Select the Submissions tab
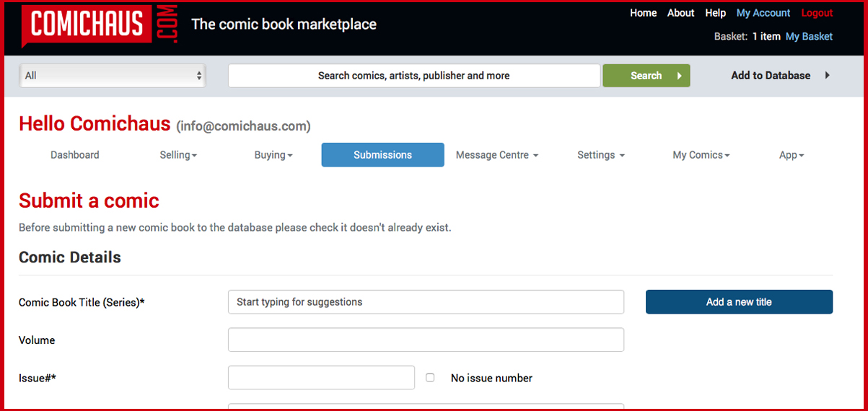 tap(383, 155)
